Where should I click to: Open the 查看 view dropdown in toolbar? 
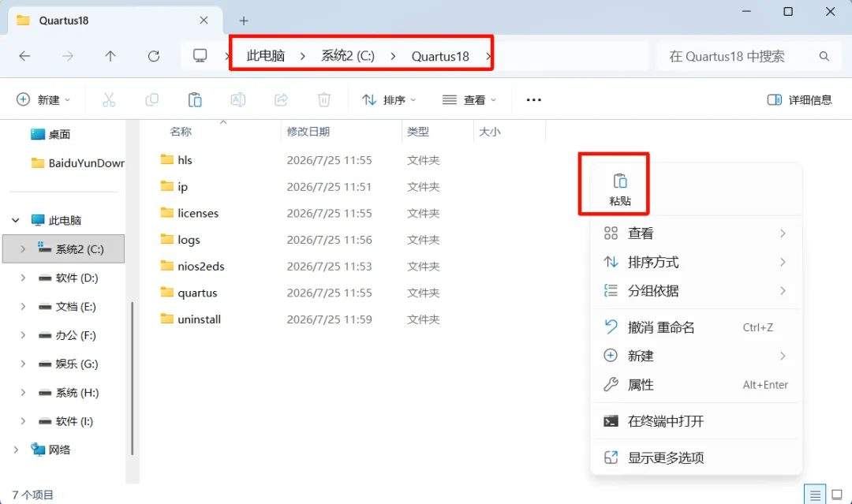[x=469, y=100]
